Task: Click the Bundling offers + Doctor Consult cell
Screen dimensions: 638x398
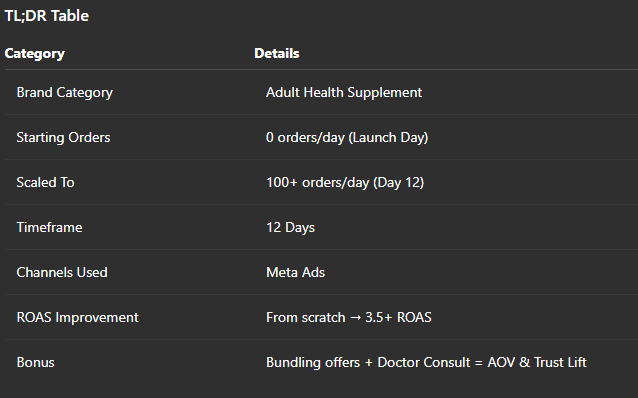Action: tap(426, 363)
